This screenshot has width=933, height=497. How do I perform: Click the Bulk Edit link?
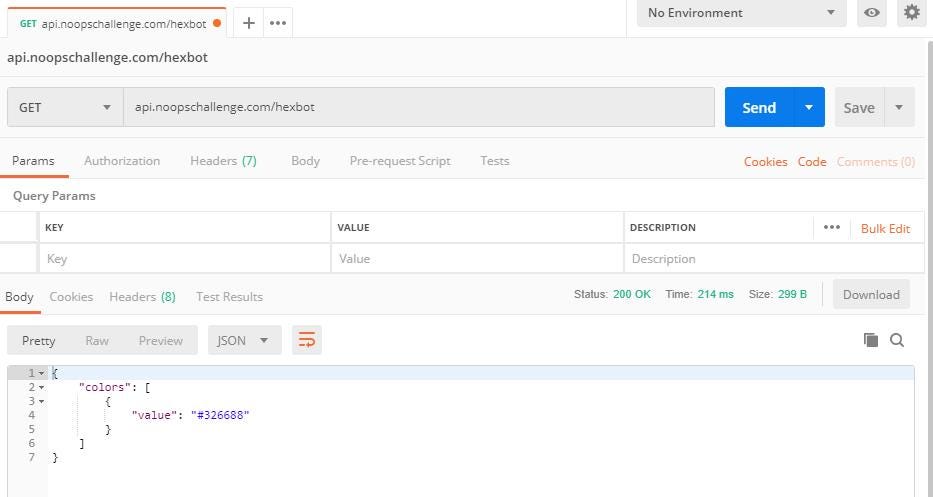coord(885,228)
